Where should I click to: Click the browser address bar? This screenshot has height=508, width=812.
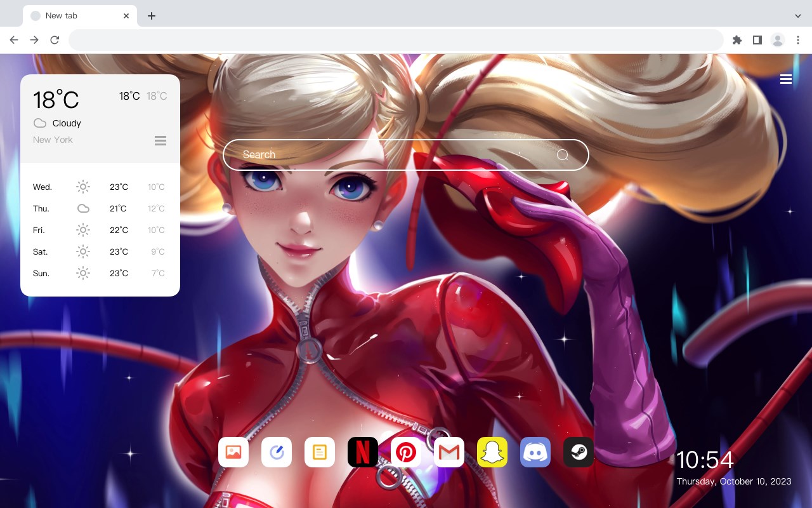click(396, 40)
